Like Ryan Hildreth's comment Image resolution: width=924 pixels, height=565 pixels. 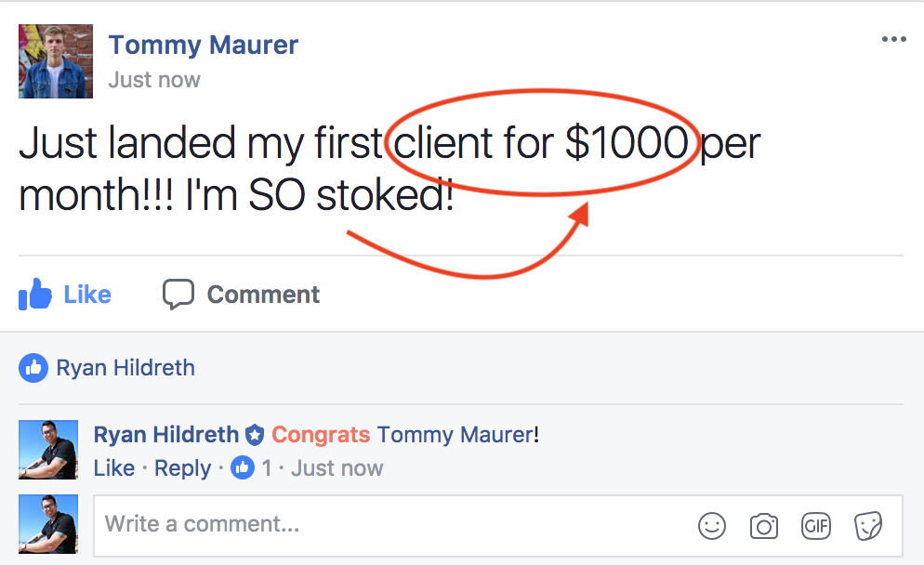pyautogui.click(x=114, y=468)
